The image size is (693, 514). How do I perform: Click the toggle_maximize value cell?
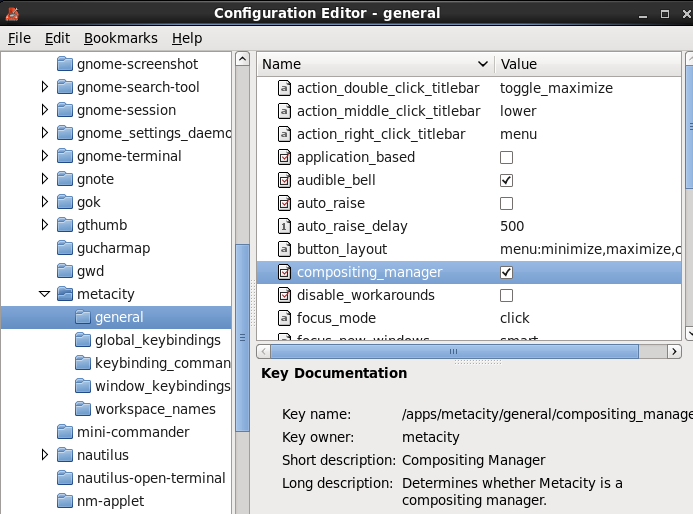point(556,88)
